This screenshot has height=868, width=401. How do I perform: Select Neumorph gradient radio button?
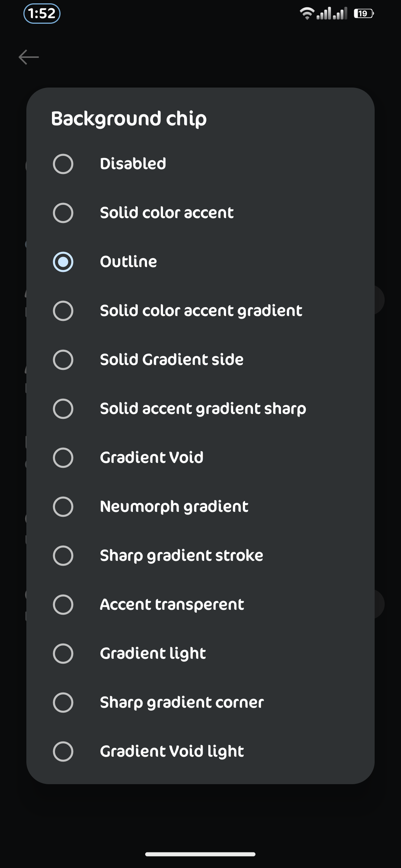pyautogui.click(x=63, y=507)
